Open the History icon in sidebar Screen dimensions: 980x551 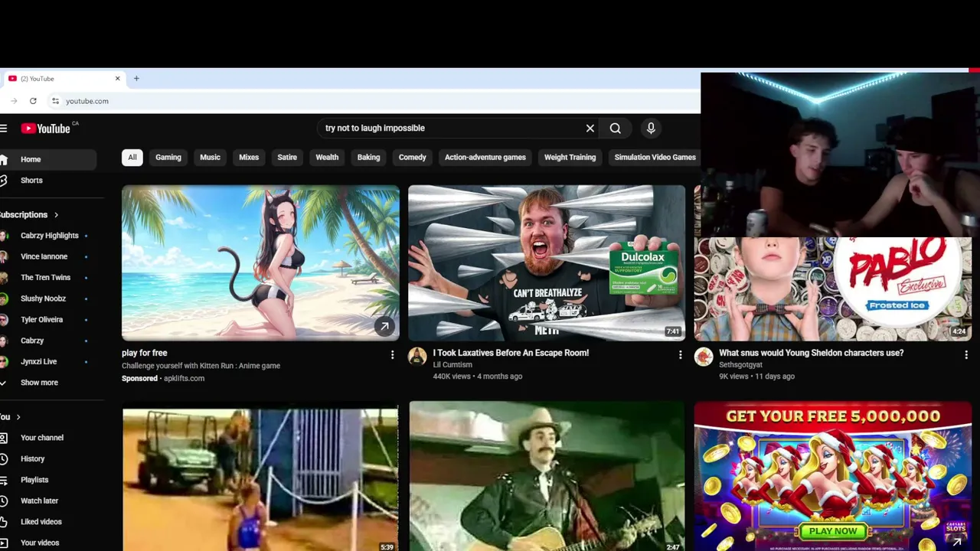tap(4, 459)
